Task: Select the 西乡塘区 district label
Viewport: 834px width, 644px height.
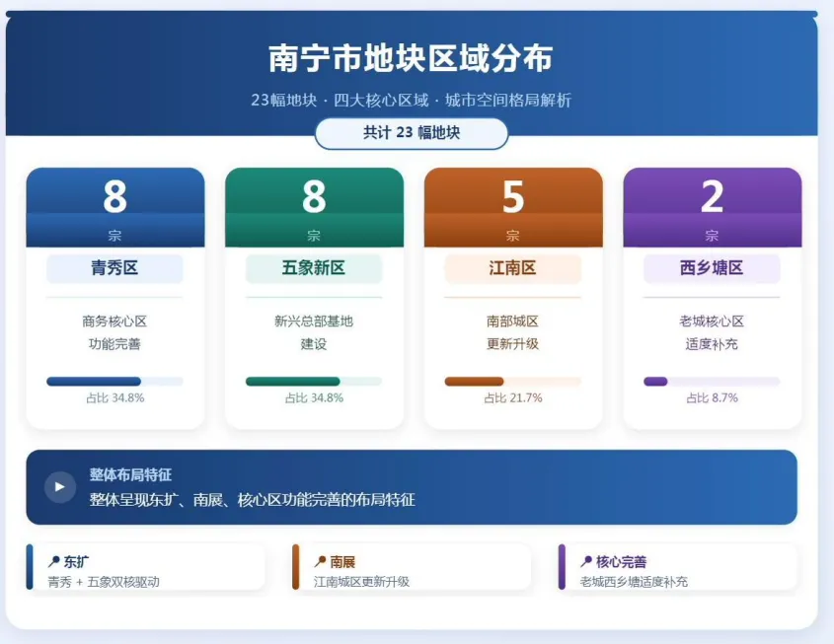Action: pos(712,268)
